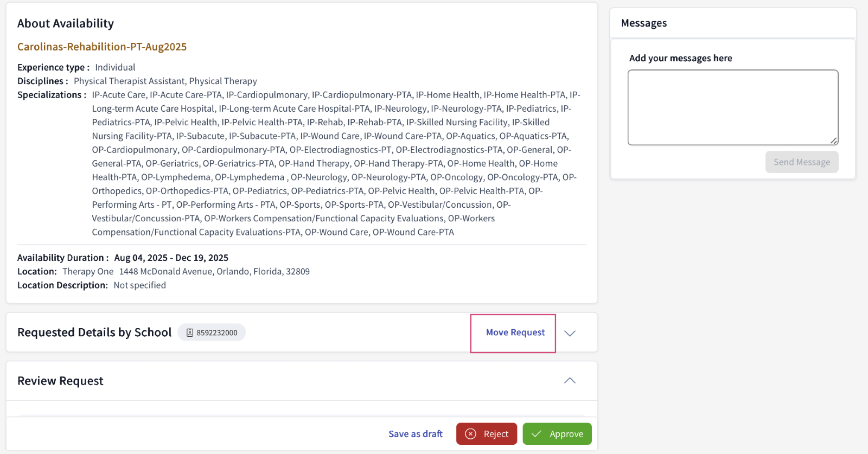The image size is (868, 454).
Task: Click the Move Request button
Action: pos(515,332)
